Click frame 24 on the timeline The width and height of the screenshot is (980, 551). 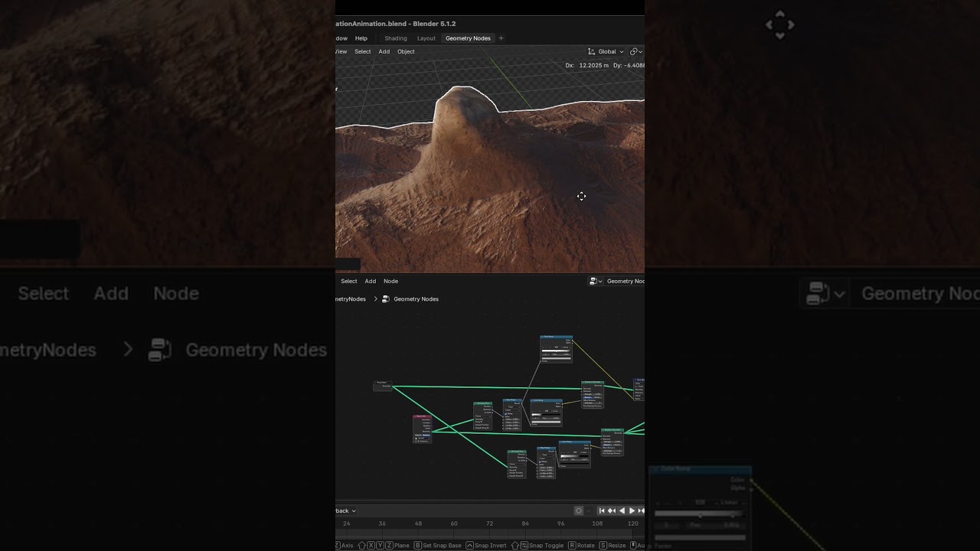pos(347,523)
